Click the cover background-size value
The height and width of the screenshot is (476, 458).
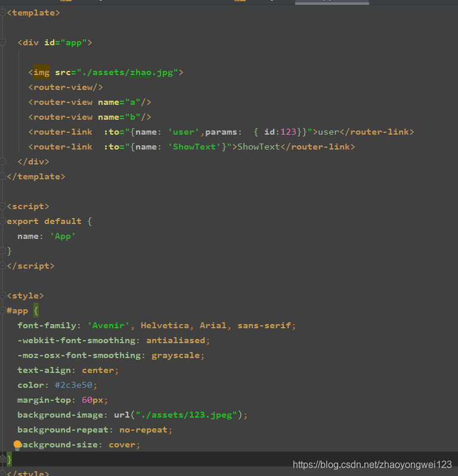[122, 445]
